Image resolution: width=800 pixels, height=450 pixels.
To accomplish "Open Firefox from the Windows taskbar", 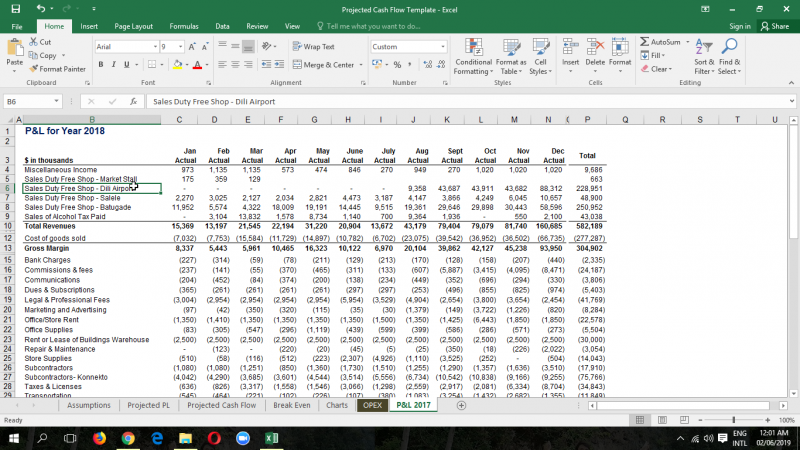I will [100, 438].
